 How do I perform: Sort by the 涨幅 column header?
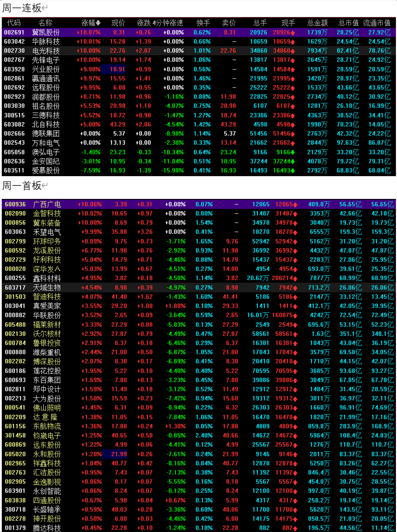91,23
